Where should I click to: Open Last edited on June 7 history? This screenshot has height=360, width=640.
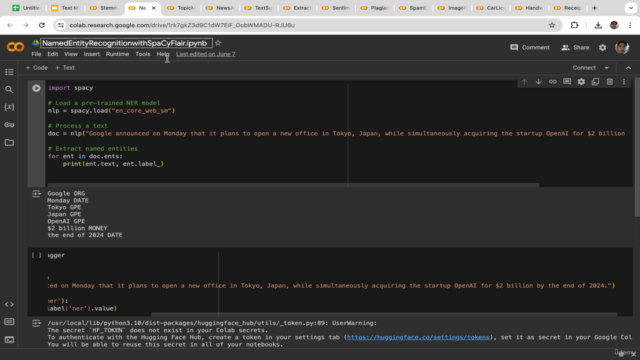[x=206, y=54]
